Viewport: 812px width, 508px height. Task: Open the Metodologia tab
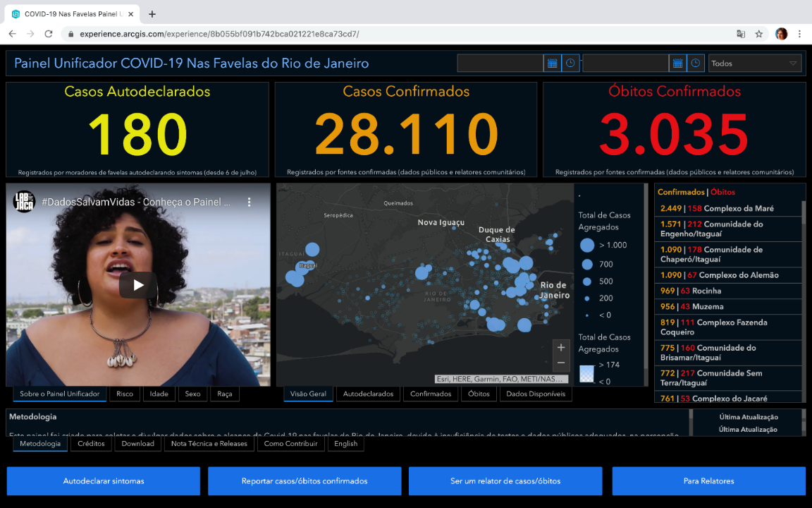[x=40, y=444]
